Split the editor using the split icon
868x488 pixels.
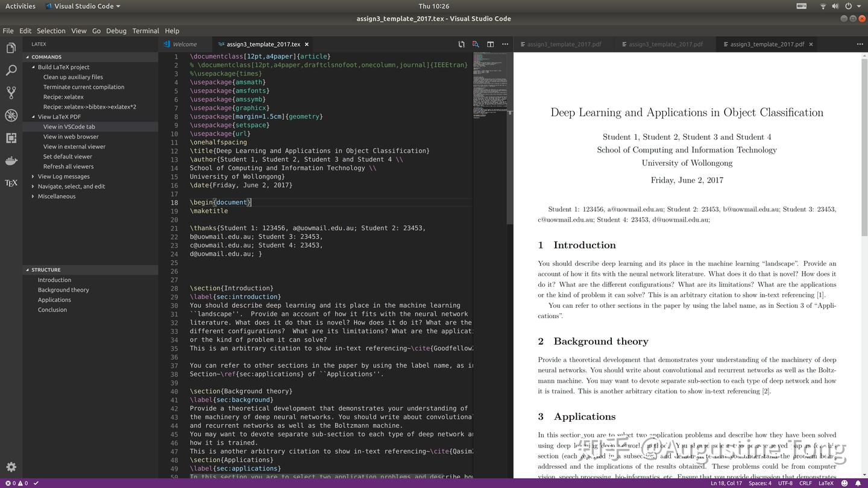(x=489, y=44)
